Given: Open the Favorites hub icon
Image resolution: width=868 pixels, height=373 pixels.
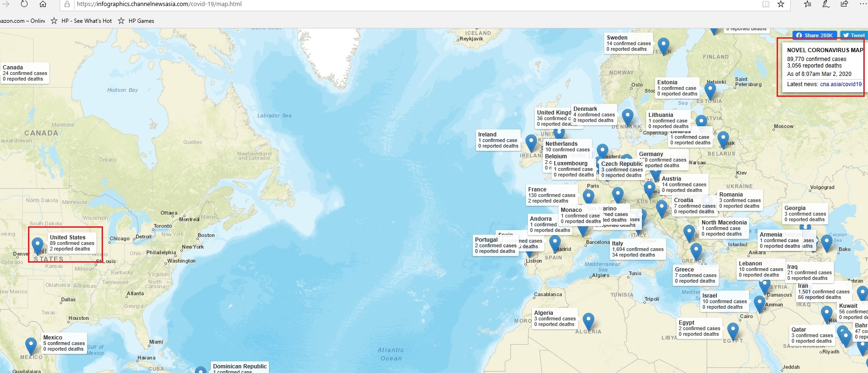Looking at the screenshot, I should point(808,4).
